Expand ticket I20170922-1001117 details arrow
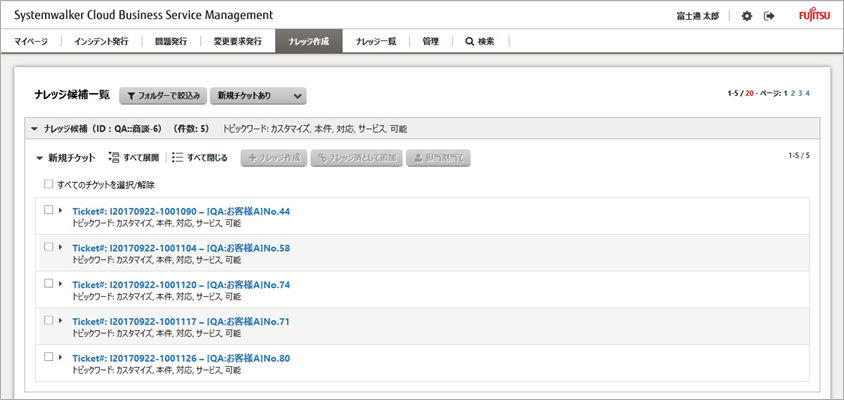The width and height of the screenshot is (844, 400). [x=61, y=320]
